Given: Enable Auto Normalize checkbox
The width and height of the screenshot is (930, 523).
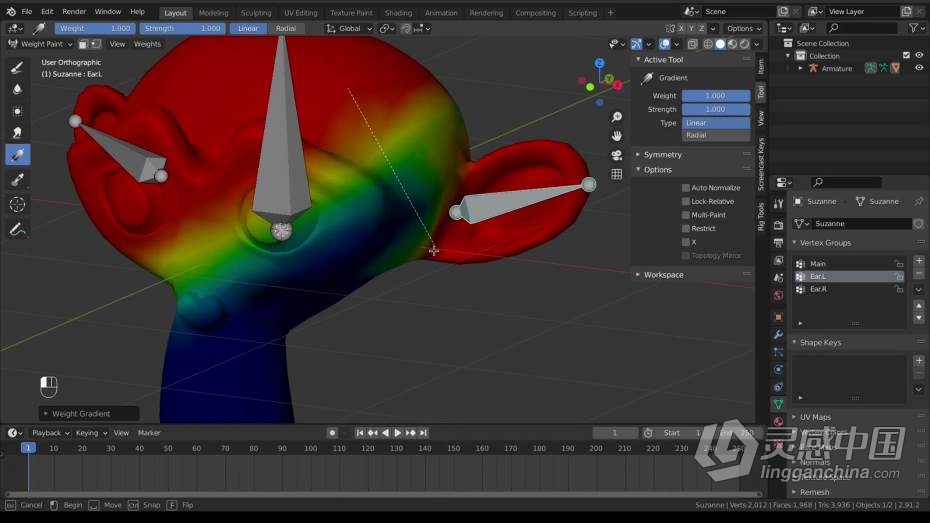Looking at the screenshot, I should pyautogui.click(x=686, y=187).
